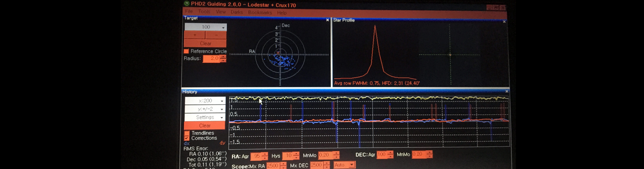The width and height of the screenshot is (644, 169).
Task: Click the RA Agr aggressiveness spinner
Action: click(x=259, y=156)
